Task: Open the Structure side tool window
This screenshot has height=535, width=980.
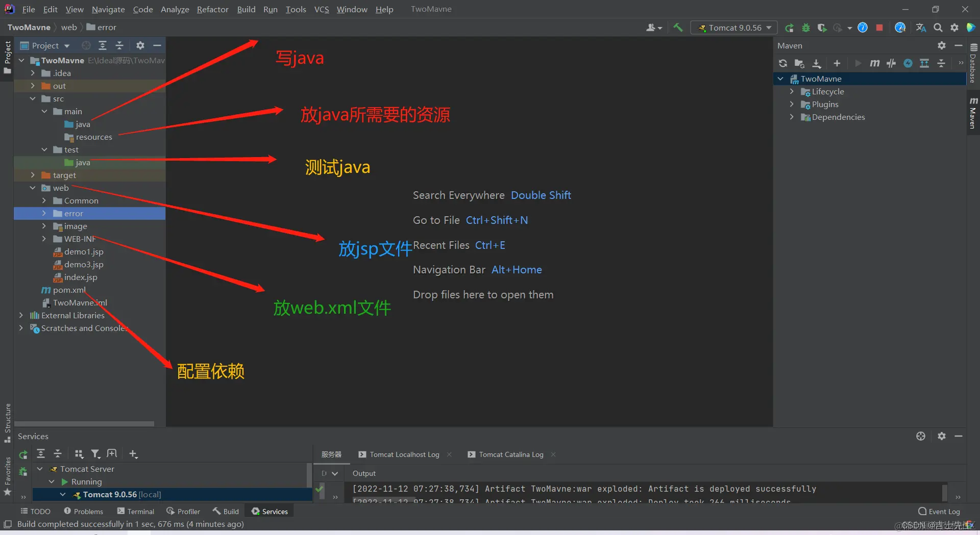Action: tap(7, 423)
